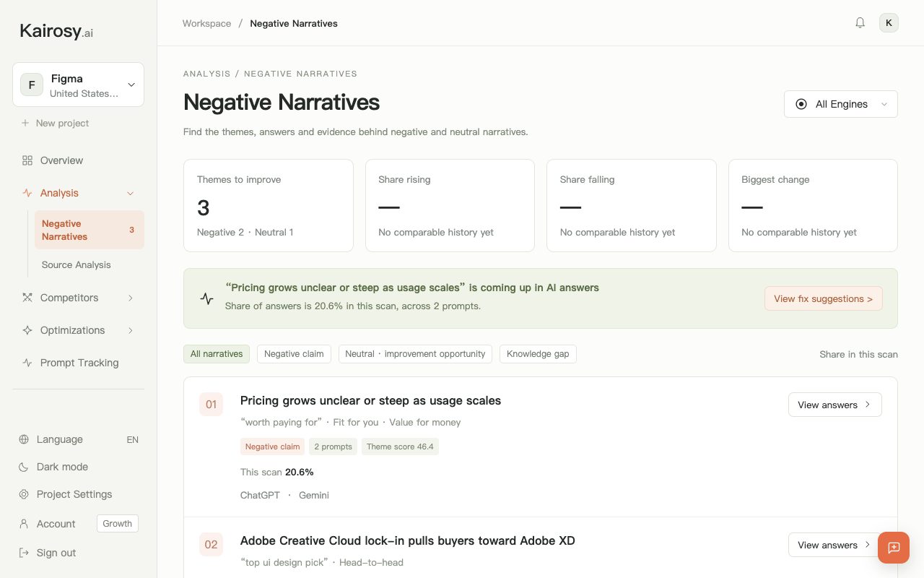
Task: Click the Growth plan badge
Action: 117,524
